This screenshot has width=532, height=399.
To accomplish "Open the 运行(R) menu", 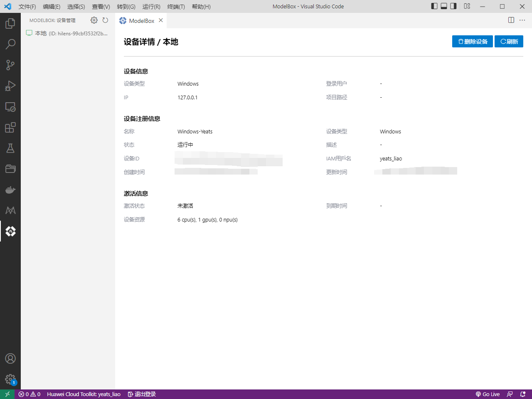I will [151, 7].
